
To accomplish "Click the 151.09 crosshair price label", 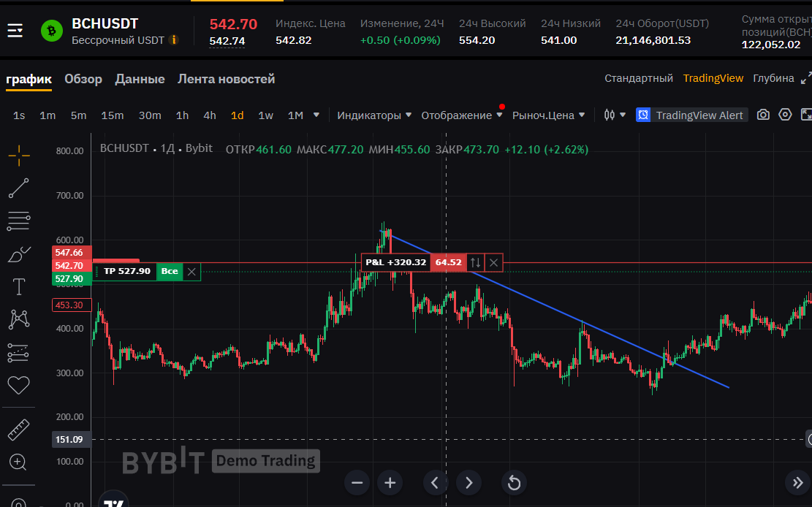I will click(x=72, y=440).
